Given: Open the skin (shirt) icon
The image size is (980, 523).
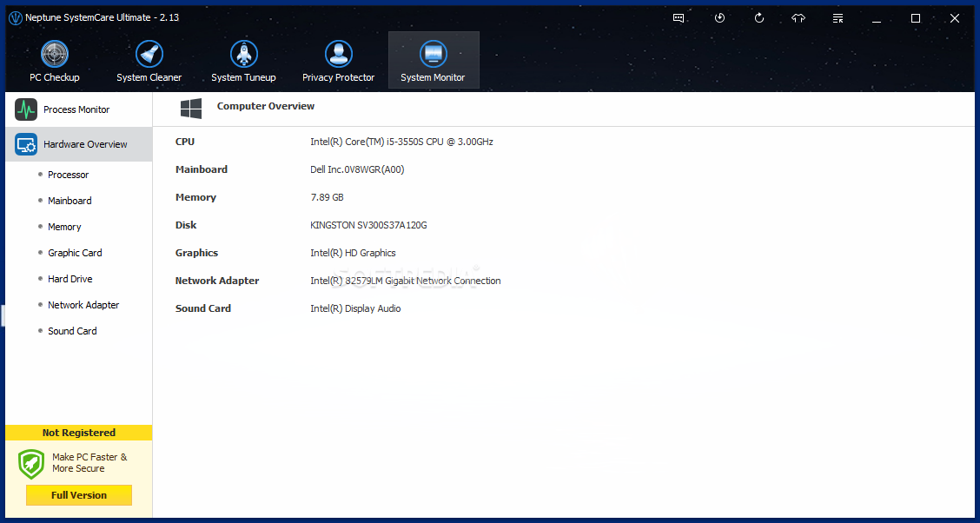Looking at the screenshot, I should click(798, 18).
